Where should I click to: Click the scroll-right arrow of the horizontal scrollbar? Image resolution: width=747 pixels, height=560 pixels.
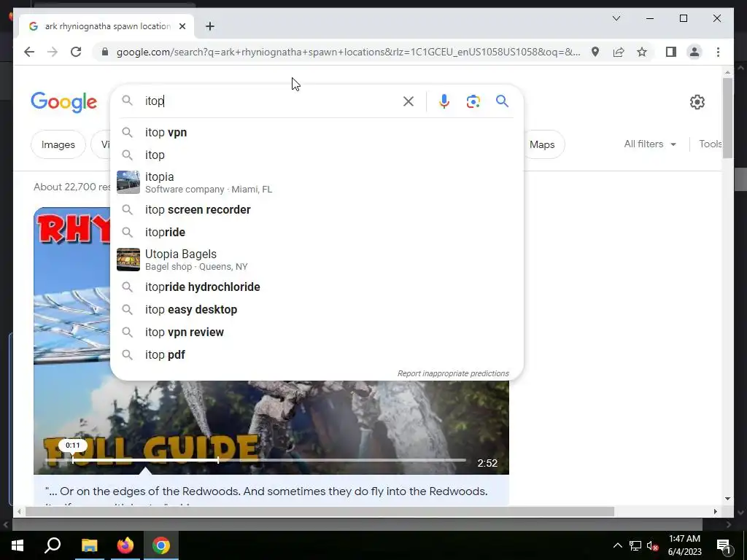coord(715,511)
